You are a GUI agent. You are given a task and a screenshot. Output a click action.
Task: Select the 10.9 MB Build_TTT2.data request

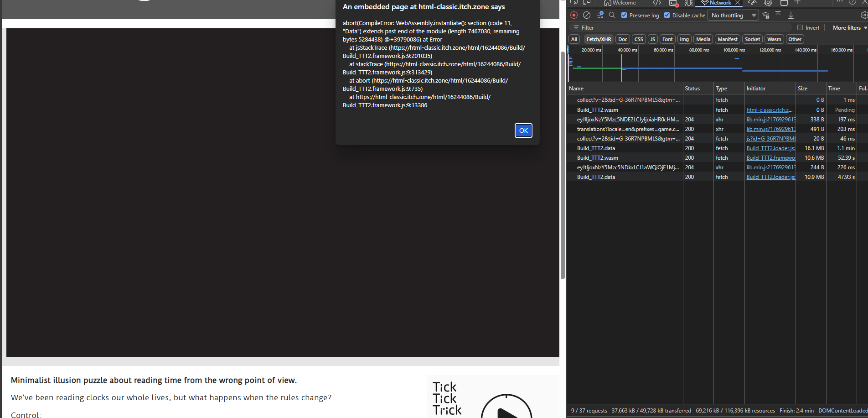(x=717, y=177)
